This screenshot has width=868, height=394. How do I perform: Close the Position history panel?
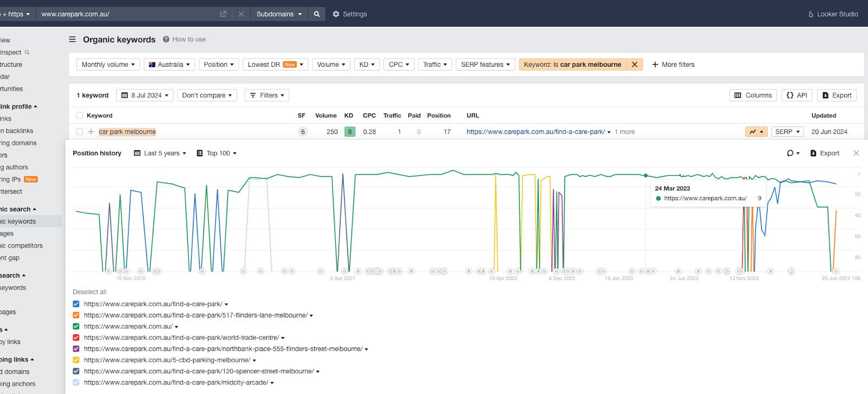(x=856, y=153)
